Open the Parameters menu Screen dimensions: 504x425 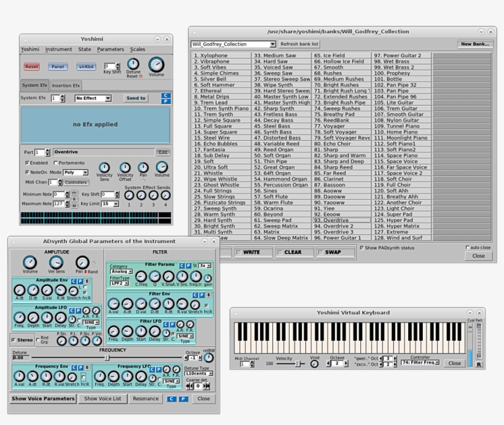coord(110,49)
